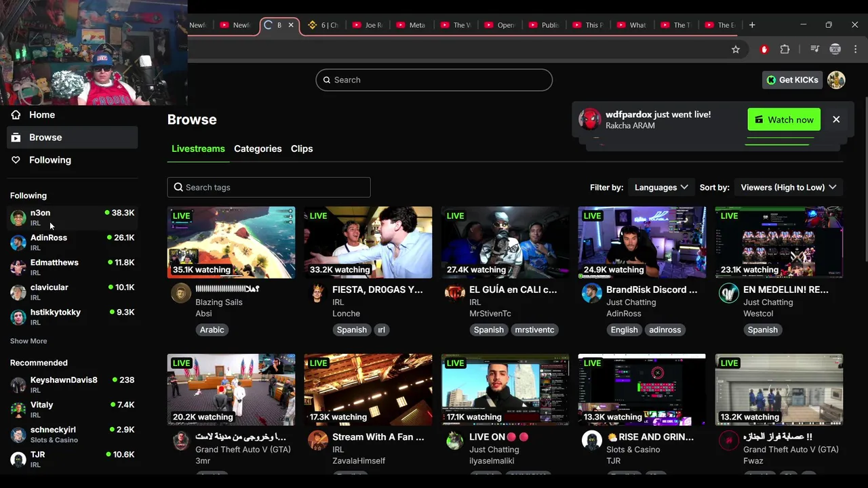This screenshot has height=488, width=868.
Task: Open the LIVE ON stream thumbnail
Action: (x=505, y=390)
